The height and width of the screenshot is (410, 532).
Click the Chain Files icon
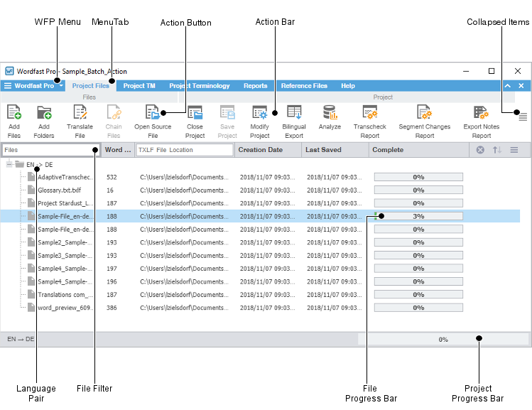click(114, 112)
